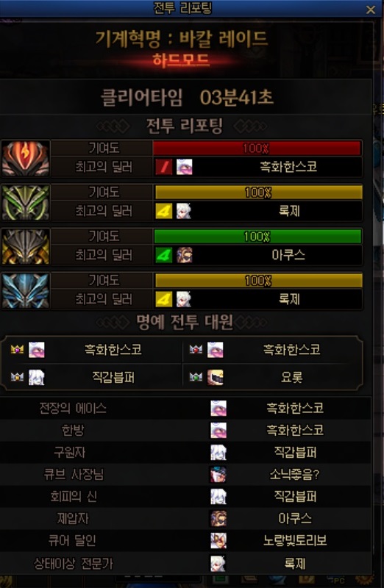Click green gem crown icon next to 요롯
Viewport: 384px width, 588px height.
pyautogui.click(x=196, y=377)
